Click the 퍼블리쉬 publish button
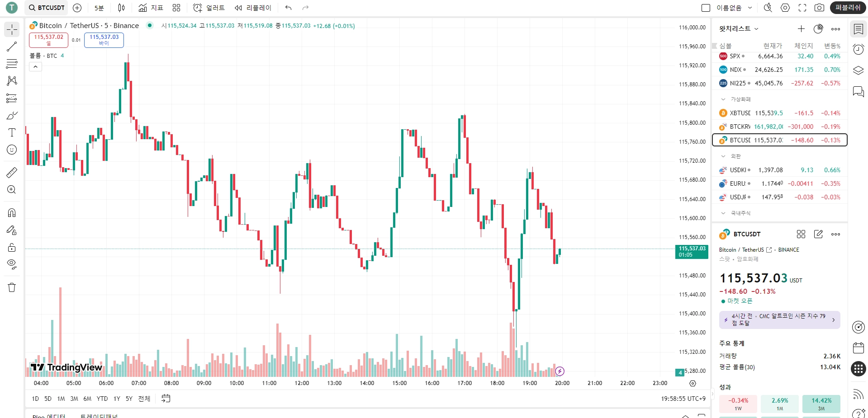This screenshot has height=418, width=868. coord(847,8)
